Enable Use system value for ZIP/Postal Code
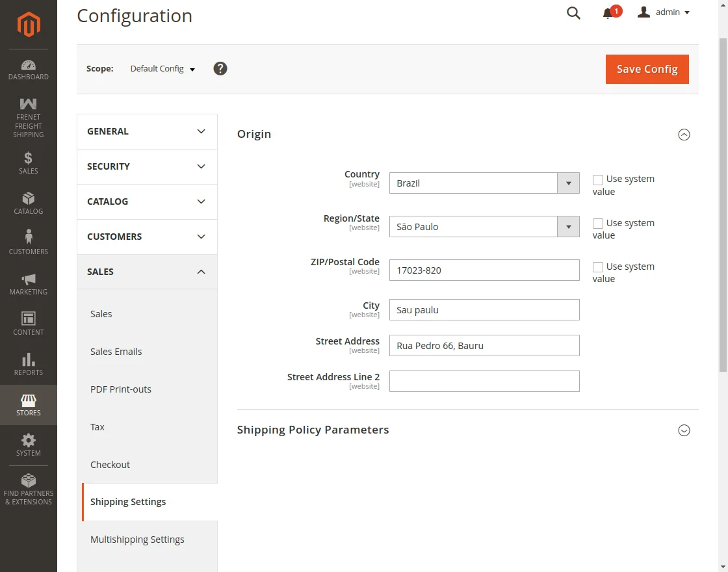 pos(597,266)
